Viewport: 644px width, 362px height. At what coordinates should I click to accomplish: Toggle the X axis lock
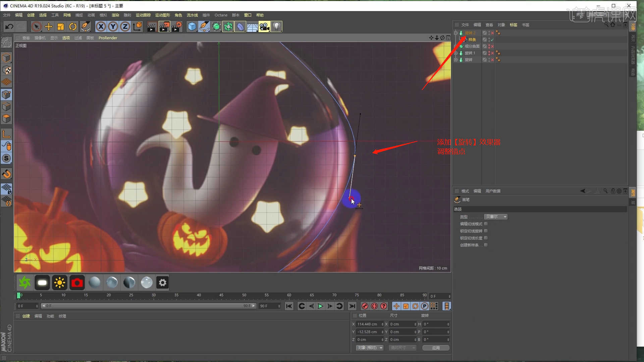click(x=101, y=26)
